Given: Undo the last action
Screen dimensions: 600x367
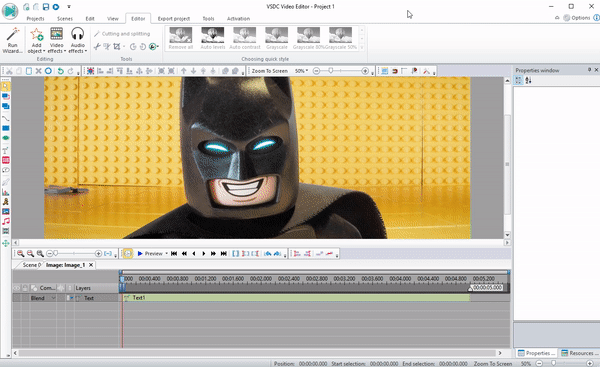Looking at the screenshot, I should 60,71.
